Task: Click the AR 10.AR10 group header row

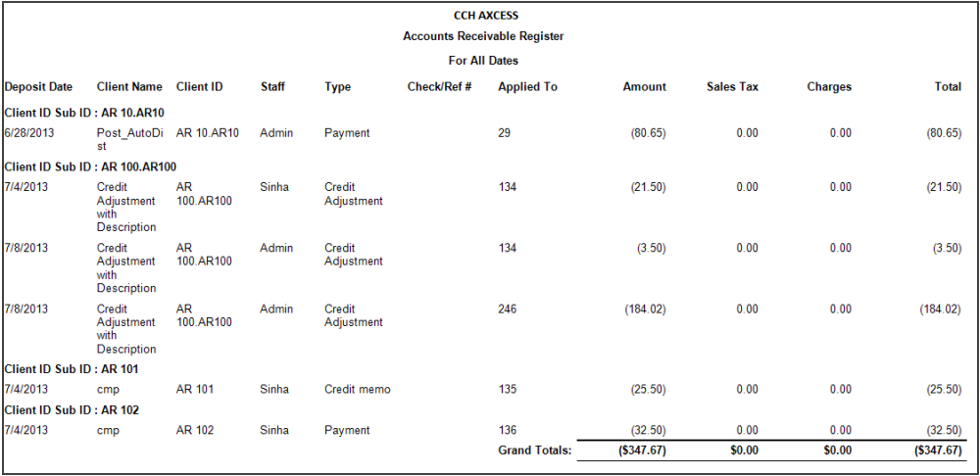Action: [84, 113]
